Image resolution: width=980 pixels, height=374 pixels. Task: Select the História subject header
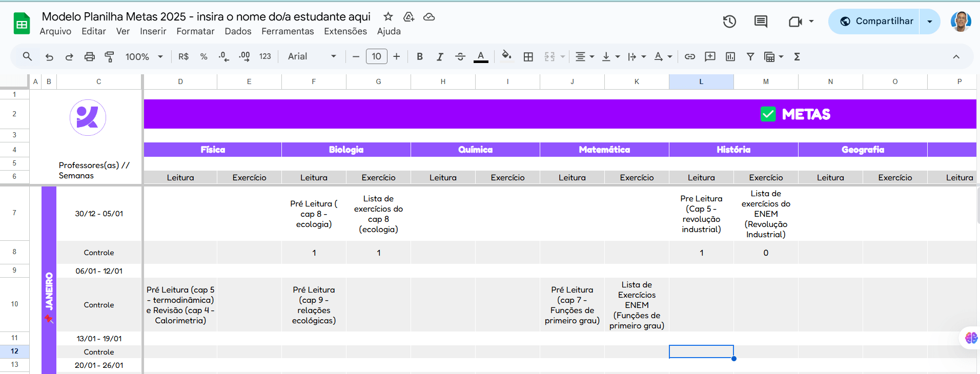point(733,150)
